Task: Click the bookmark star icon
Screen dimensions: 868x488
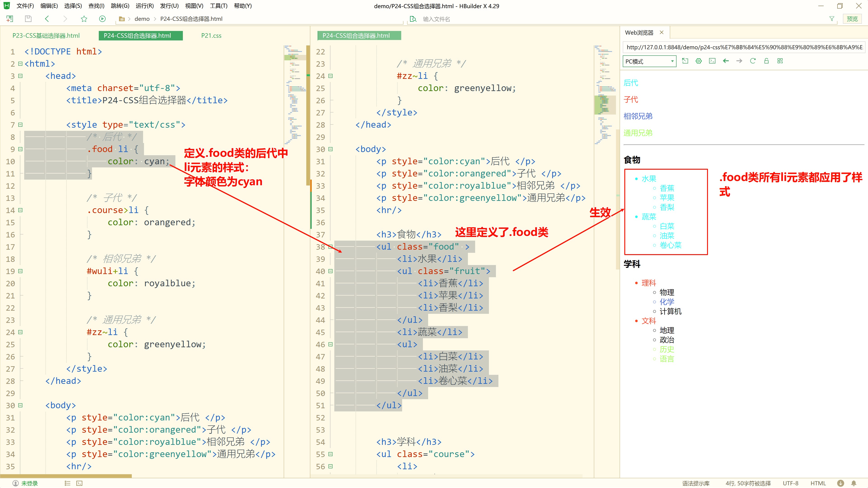Action: 84,19
